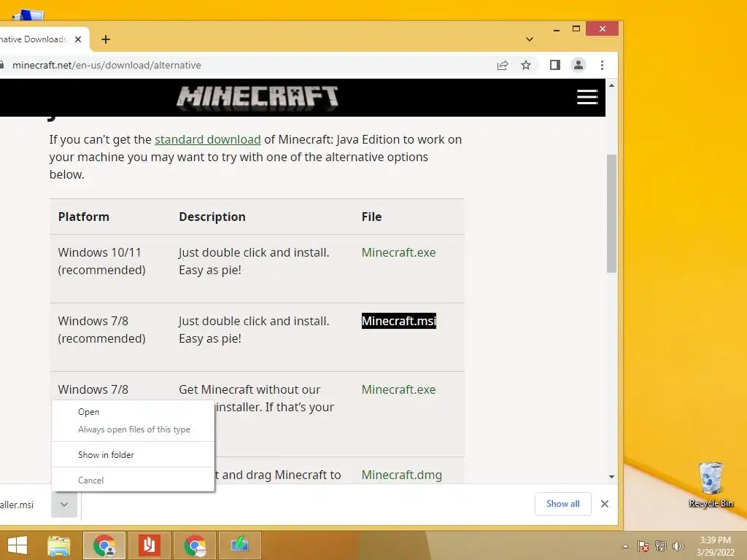Screen dimensions: 747x560
Task: Download Minecraft.exe without the installer
Action: pos(398,389)
